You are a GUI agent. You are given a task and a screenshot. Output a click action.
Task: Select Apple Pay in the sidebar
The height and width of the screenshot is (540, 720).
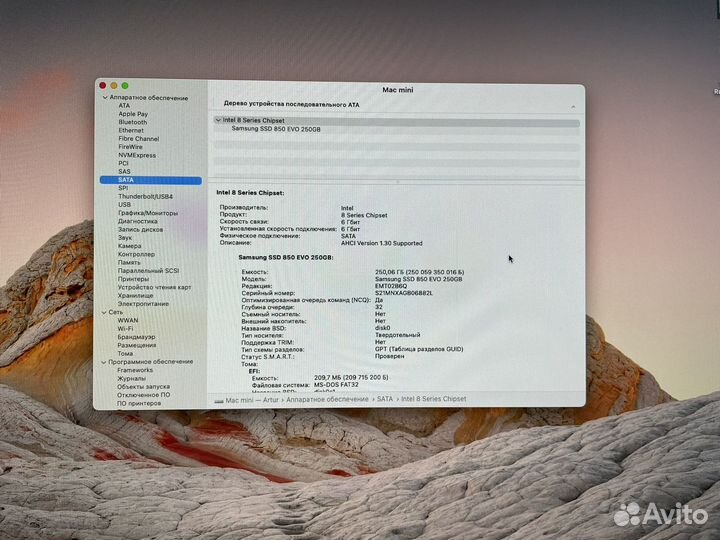tap(133, 114)
